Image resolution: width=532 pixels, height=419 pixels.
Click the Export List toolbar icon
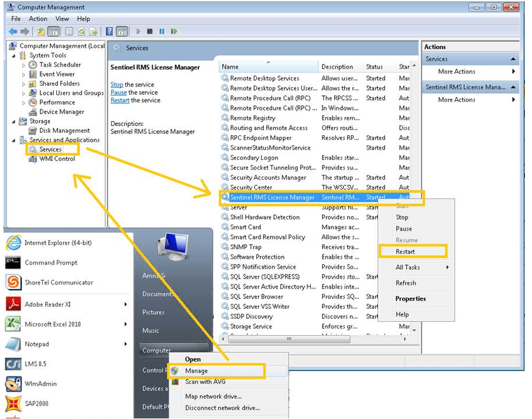93,32
